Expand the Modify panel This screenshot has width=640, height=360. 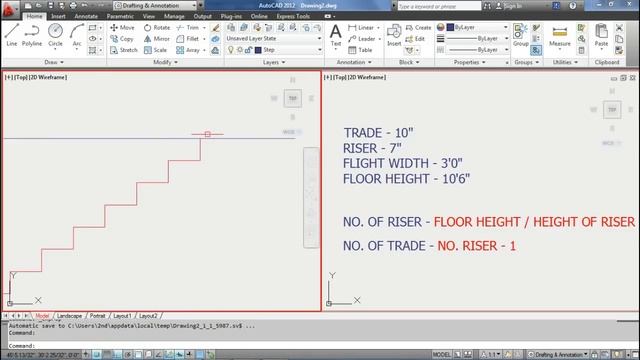165,62
